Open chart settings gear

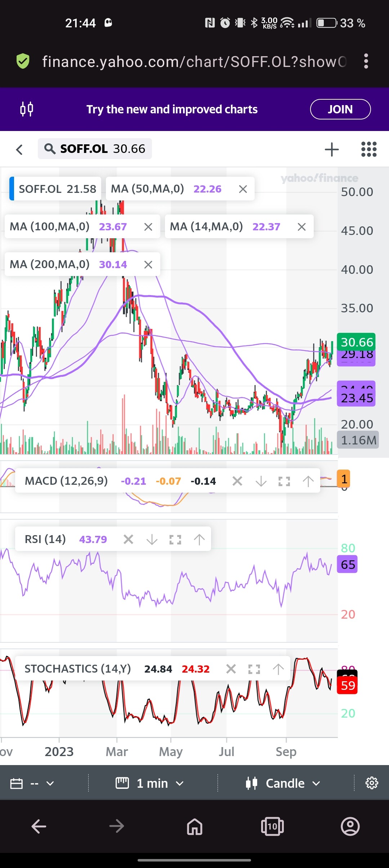click(372, 783)
